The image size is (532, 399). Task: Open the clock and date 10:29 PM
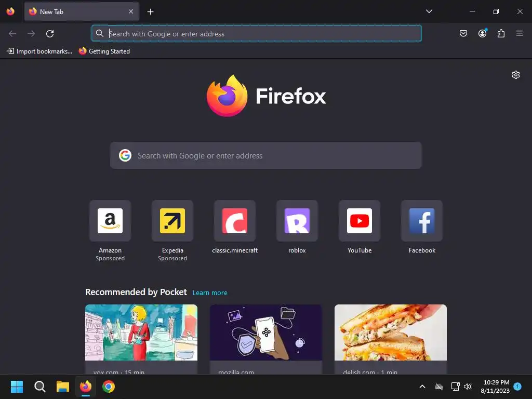(495, 387)
